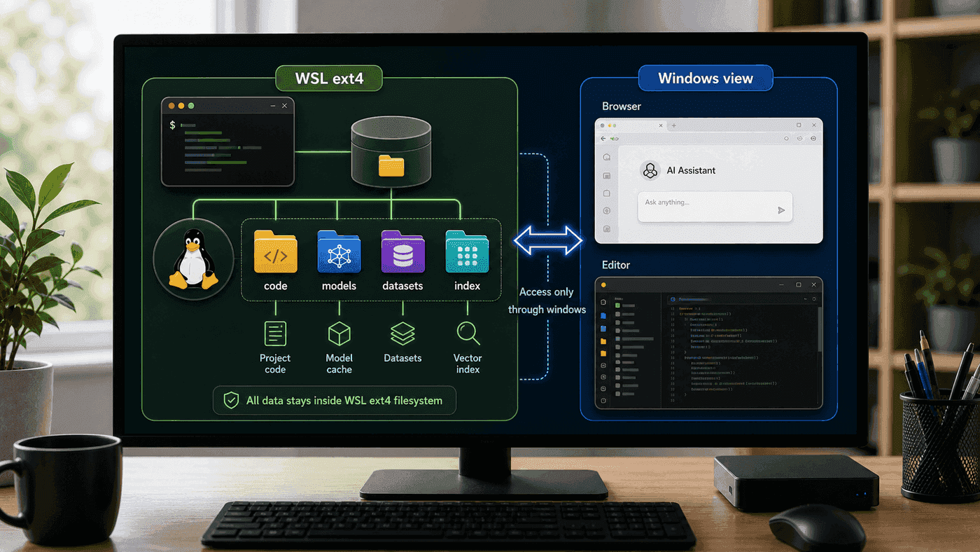Screen dimensions: 980x552
Task: Close the terminal window
Action: (284, 106)
